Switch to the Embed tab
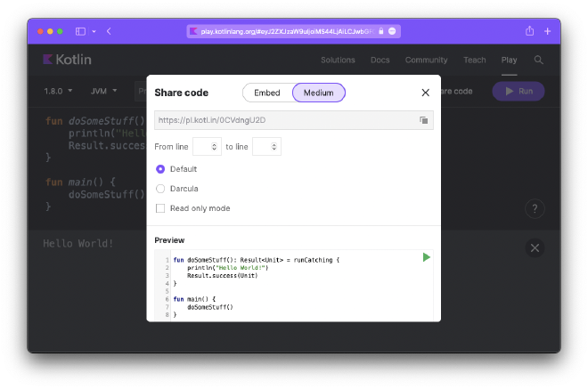This screenshot has height=389, width=588. pyautogui.click(x=267, y=93)
